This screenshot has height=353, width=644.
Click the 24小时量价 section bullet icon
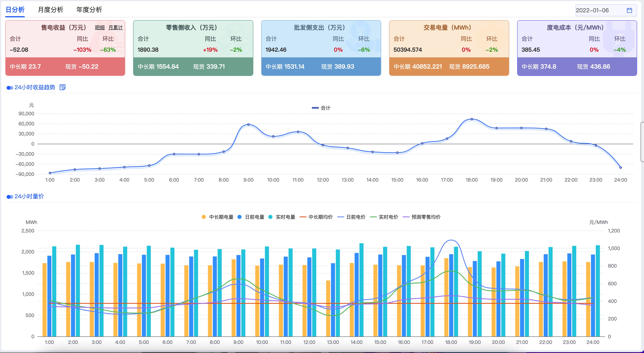(10, 197)
